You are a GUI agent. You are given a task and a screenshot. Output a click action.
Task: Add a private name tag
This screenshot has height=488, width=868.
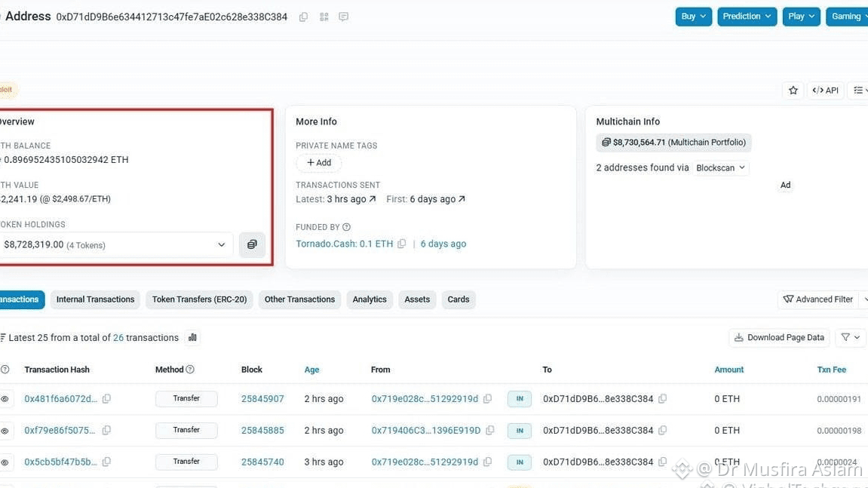coord(319,163)
